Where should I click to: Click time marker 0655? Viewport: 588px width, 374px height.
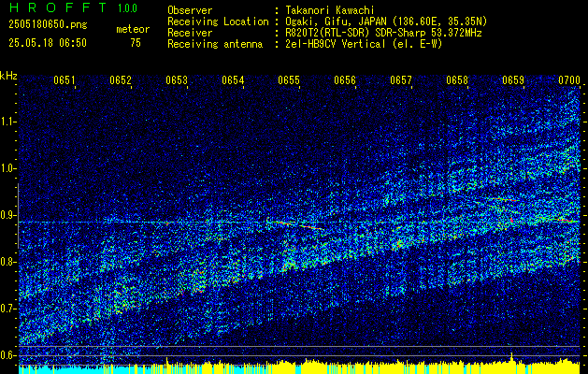289,80
